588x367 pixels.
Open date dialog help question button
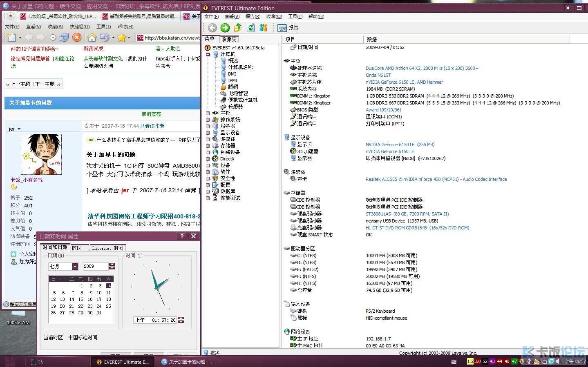pyautogui.click(x=182, y=236)
